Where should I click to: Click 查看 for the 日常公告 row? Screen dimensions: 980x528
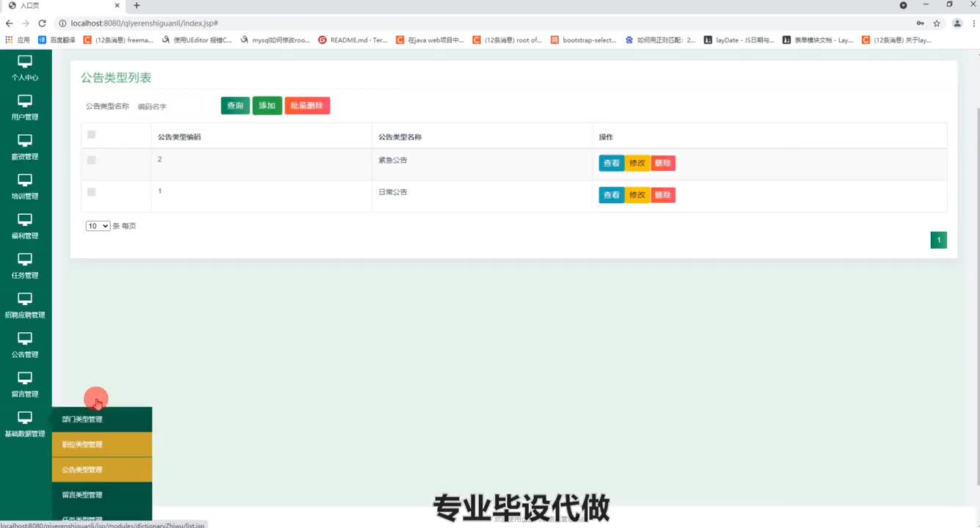[x=612, y=195]
